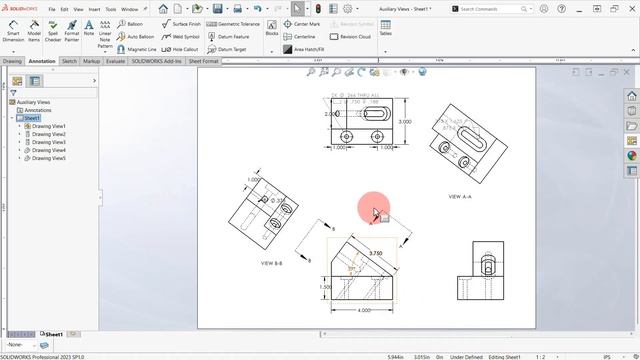Open the New document dropdown arrow
Screen dimensions: 640x360
pos(187,9)
